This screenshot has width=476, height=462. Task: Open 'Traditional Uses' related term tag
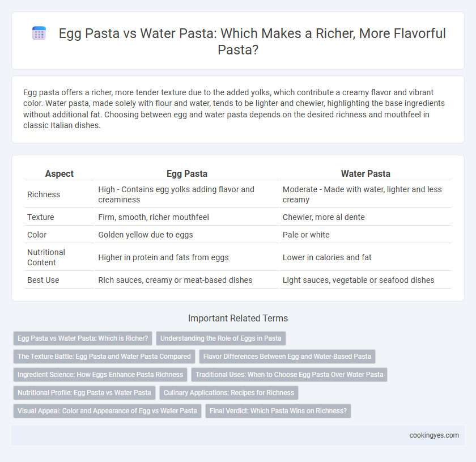[290, 375]
